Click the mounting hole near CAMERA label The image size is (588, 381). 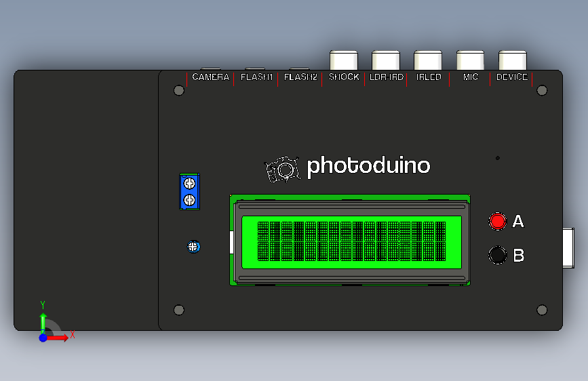click(179, 90)
